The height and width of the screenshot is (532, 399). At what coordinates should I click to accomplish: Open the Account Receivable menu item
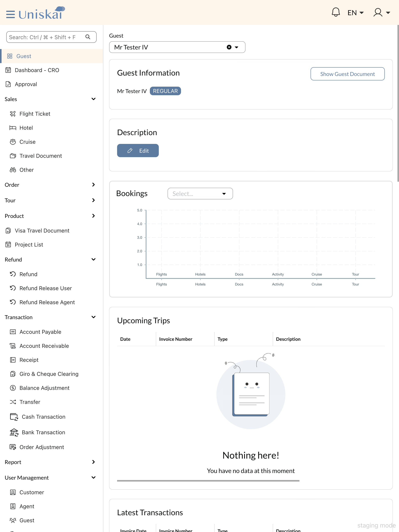(x=44, y=346)
